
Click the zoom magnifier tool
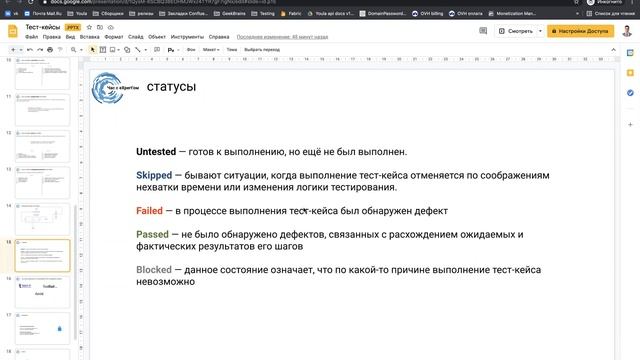73,50
